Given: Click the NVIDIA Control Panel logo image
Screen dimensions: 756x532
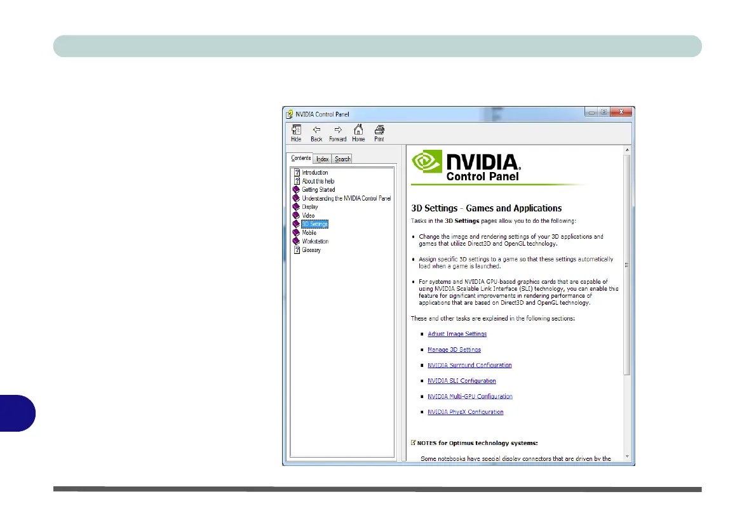Looking at the screenshot, I should click(466, 166).
